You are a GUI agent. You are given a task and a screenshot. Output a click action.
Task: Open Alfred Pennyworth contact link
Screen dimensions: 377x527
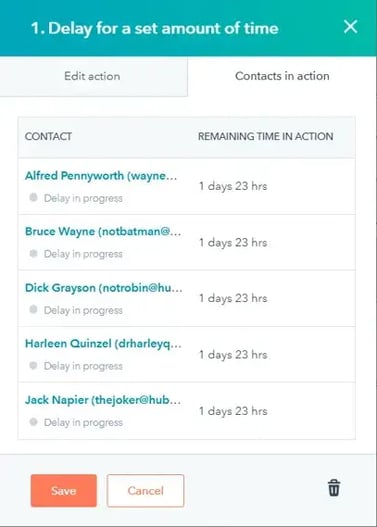(x=101, y=176)
